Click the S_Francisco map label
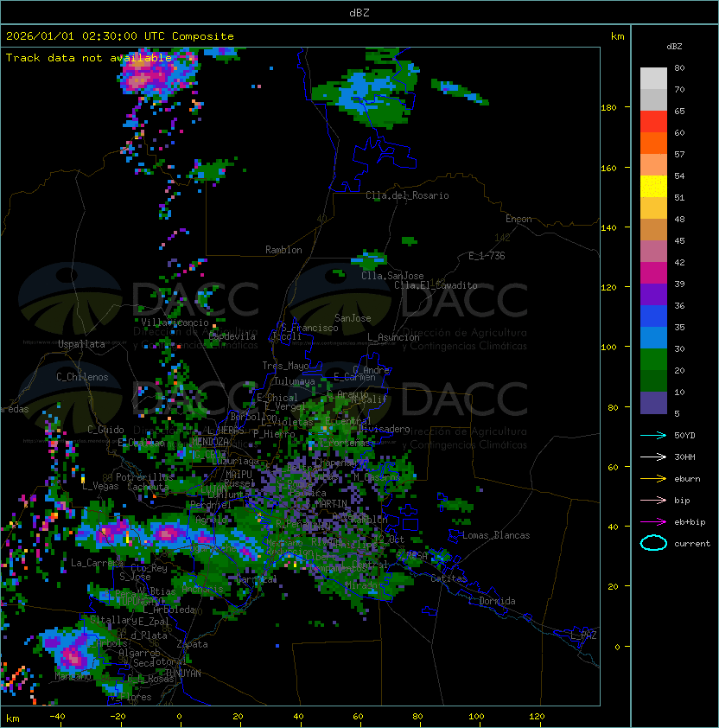The image size is (719, 728). (309, 328)
